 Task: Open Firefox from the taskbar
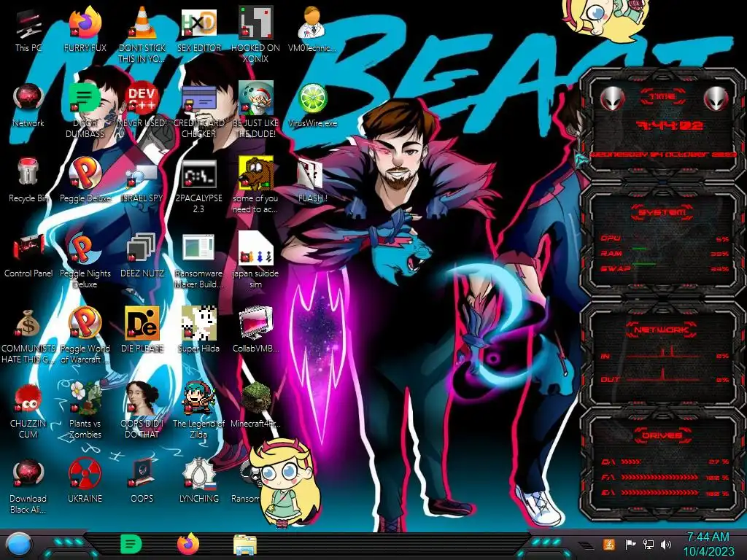[x=188, y=544]
